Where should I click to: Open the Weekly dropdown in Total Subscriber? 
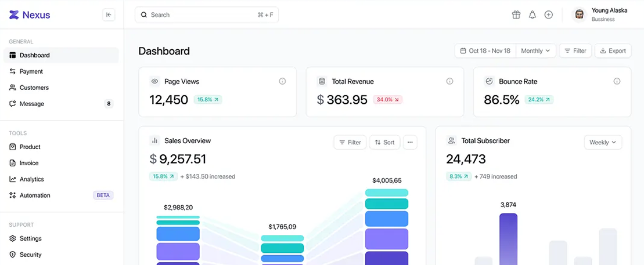point(602,142)
